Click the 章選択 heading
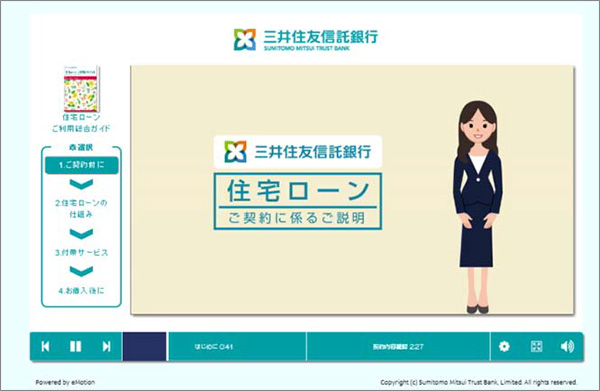The height and width of the screenshot is (391, 600). (81, 147)
